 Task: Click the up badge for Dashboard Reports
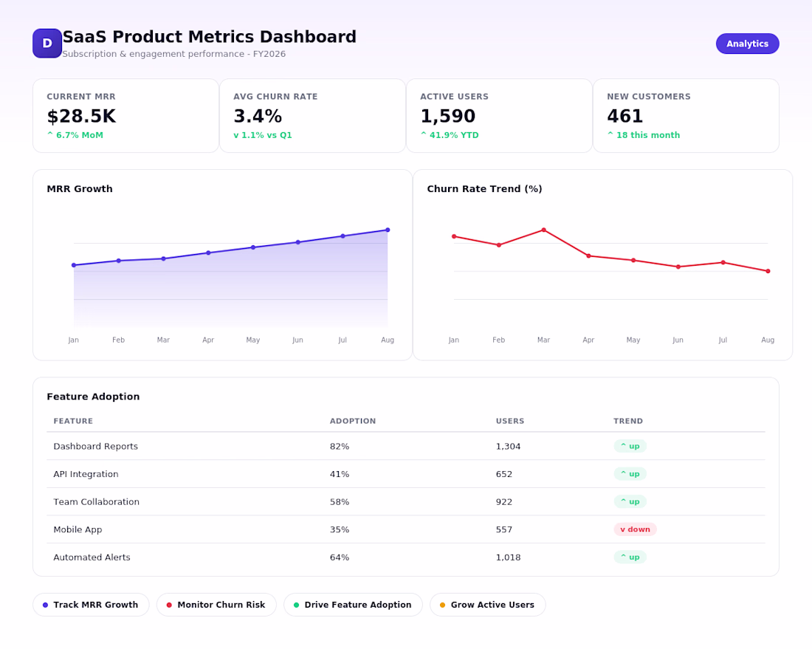click(x=630, y=446)
